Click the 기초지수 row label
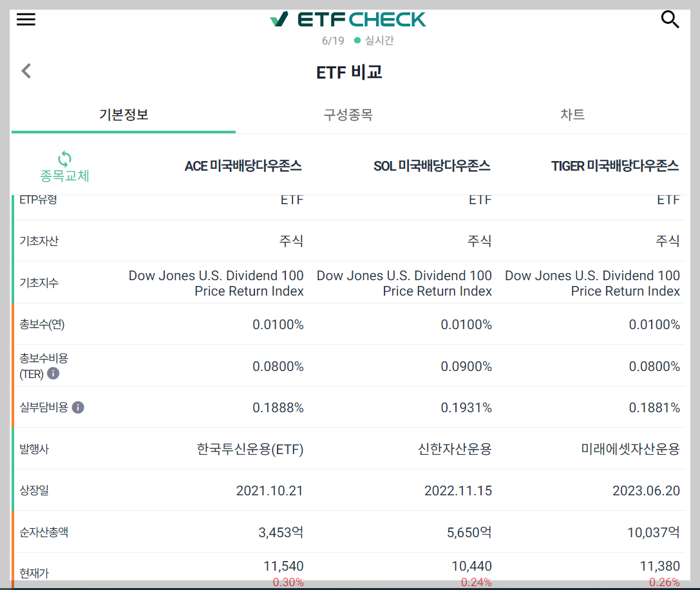 tap(39, 283)
